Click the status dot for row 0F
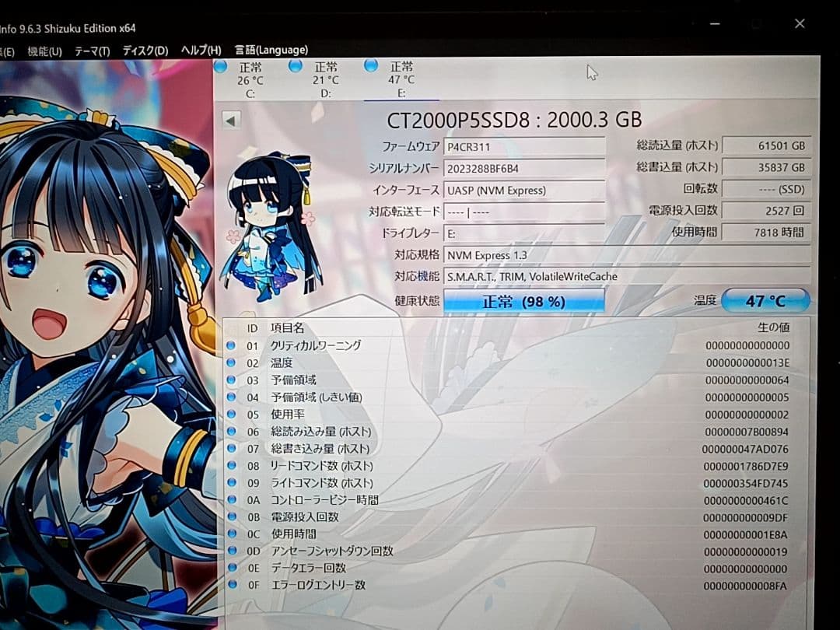This screenshot has width=840, height=630. pyautogui.click(x=232, y=584)
